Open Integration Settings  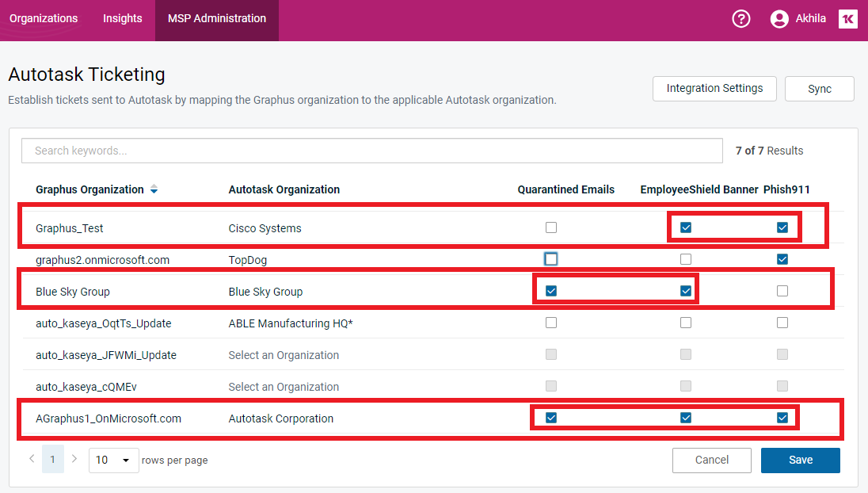pyautogui.click(x=714, y=89)
